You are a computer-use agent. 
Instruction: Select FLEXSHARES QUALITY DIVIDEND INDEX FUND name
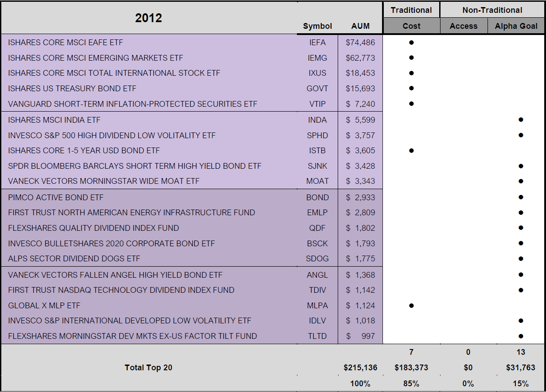coord(94,228)
